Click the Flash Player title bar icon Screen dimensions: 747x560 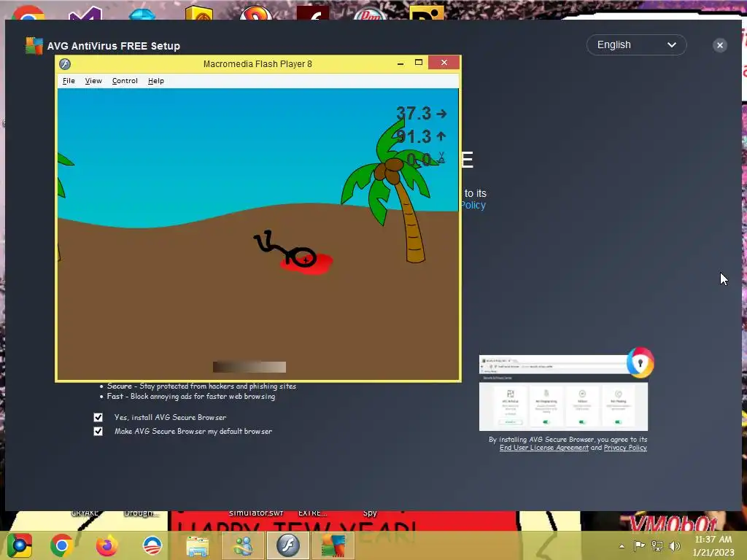pos(65,64)
